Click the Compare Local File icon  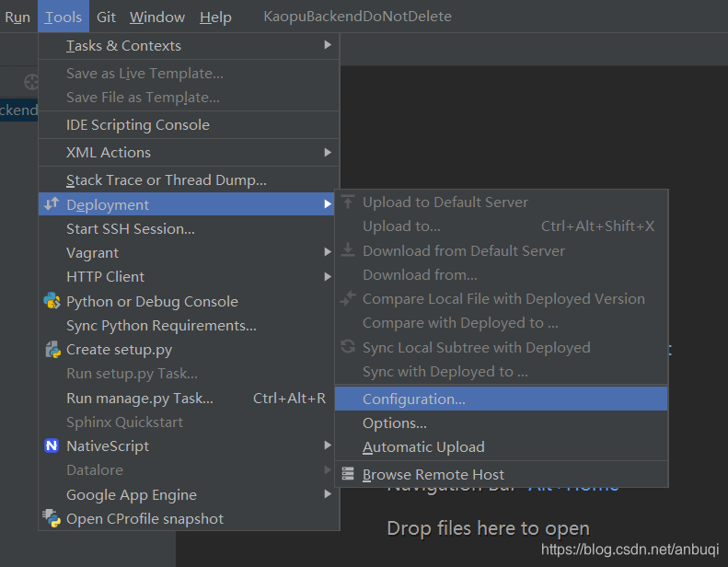pyautogui.click(x=348, y=298)
